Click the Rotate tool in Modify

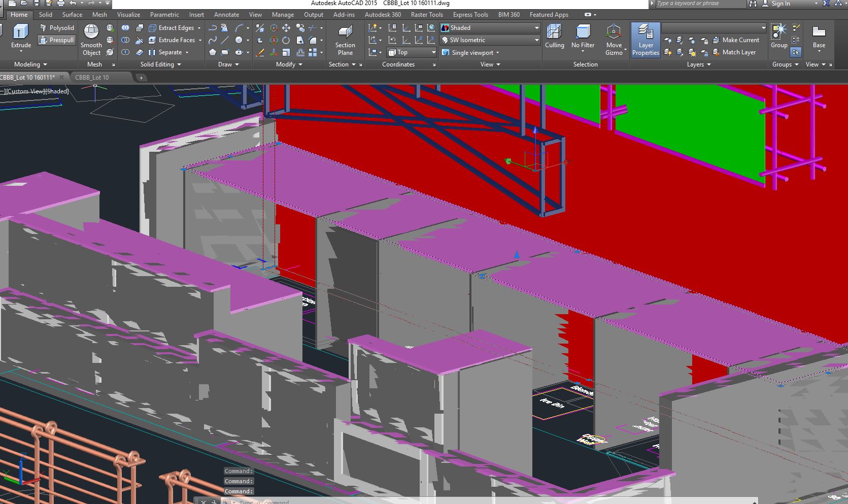(x=286, y=40)
